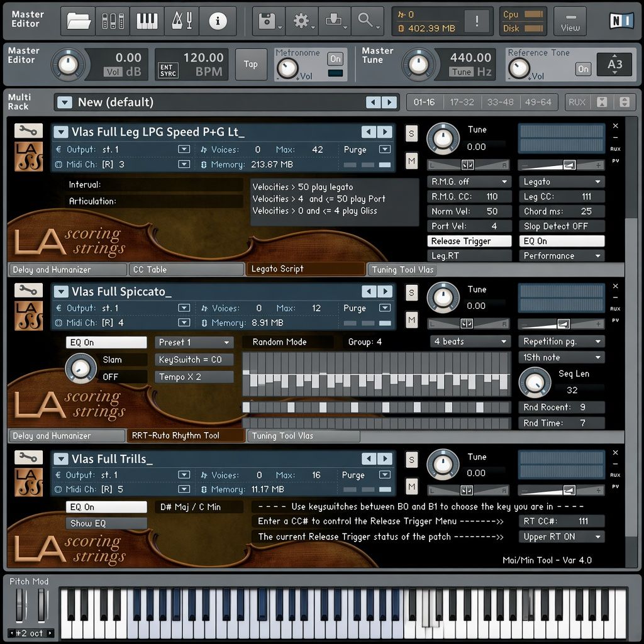Click the Master Vol knob
The width and height of the screenshot is (644, 644).
tap(68, 65)
